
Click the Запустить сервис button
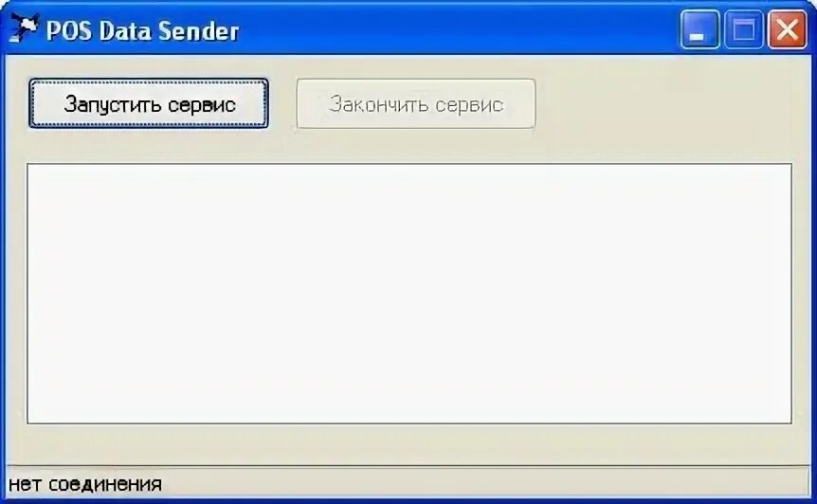[x=149, y=103]
